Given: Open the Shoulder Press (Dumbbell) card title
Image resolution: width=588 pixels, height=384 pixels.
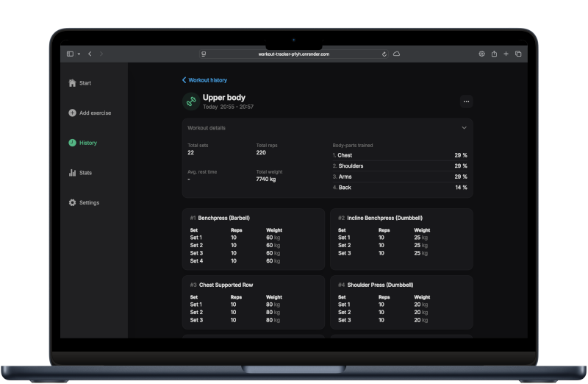Looking at the screenshot, I should [380, 285].
